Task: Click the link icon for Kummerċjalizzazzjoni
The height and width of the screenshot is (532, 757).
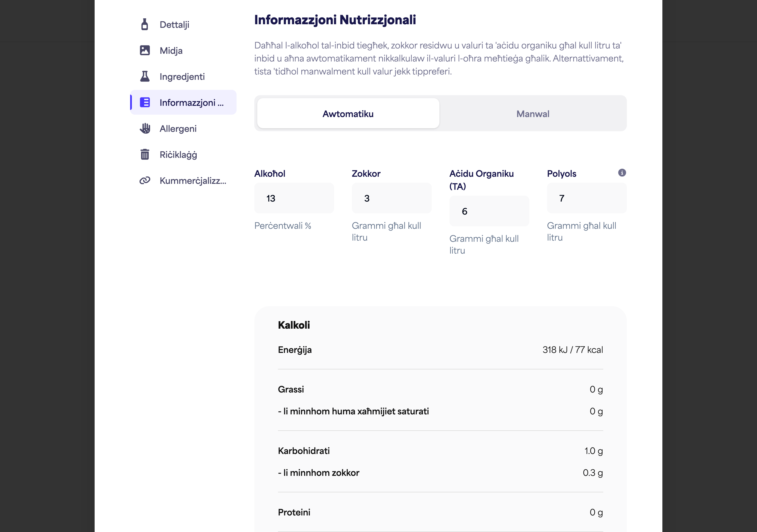Action: (x=144, y=180)
